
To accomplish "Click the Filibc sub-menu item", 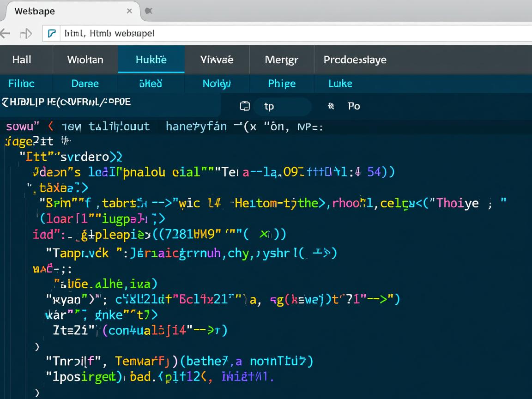I will [21, 84].
